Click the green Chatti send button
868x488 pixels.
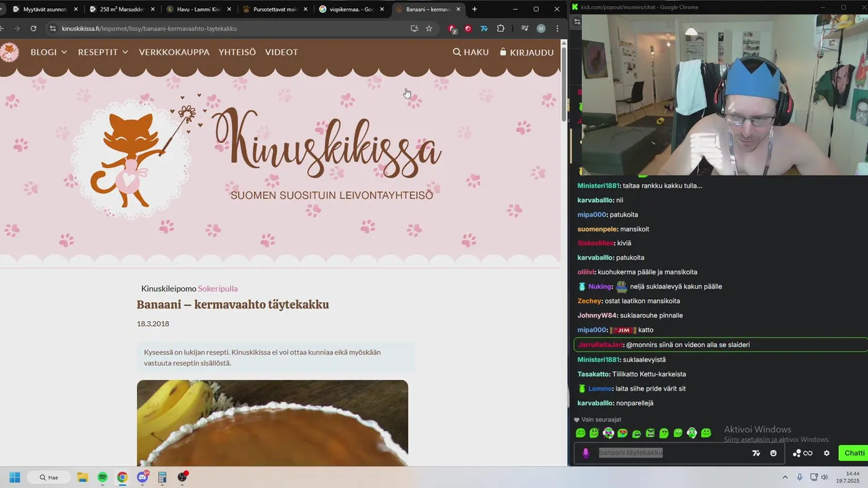click(854, 453)
